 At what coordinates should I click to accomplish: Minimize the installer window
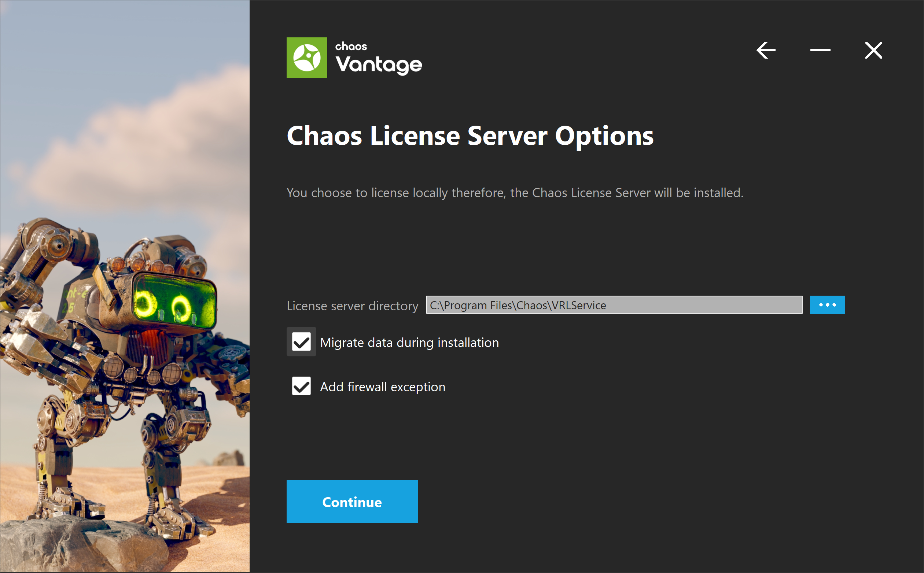click(x=820, y=50)
